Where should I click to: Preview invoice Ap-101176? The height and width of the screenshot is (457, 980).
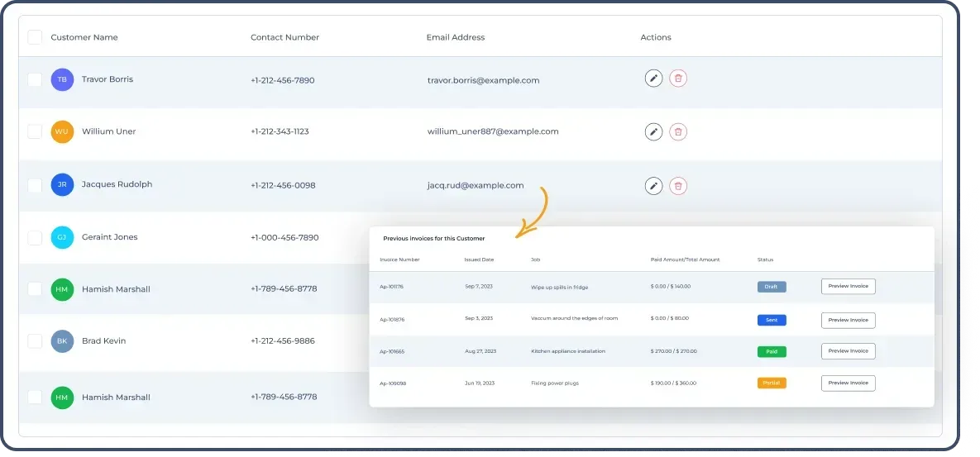click(848, 287)
